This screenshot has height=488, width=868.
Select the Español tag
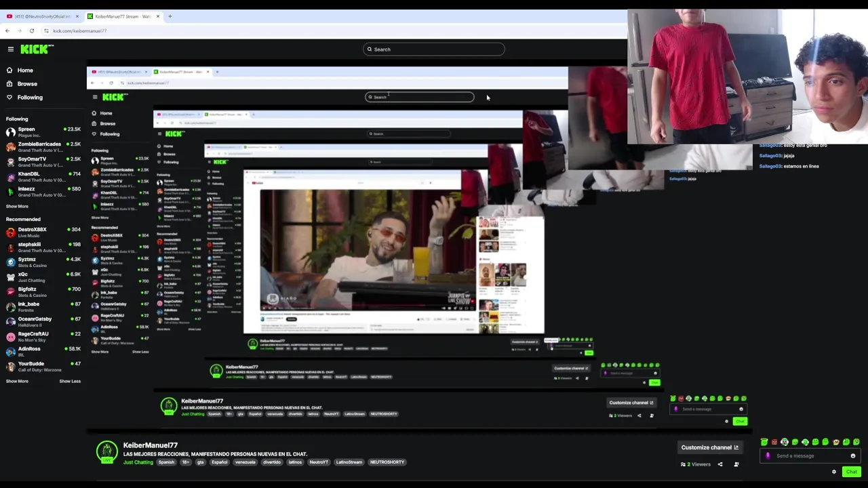point(219,462)
